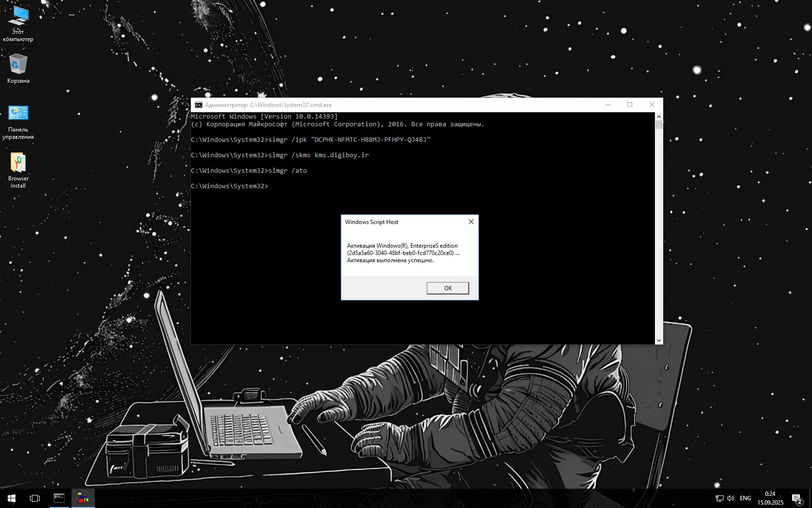Screen dimensions: 812x508
Task: Close the Windows Script Host dialog
Action: [471, 222]
